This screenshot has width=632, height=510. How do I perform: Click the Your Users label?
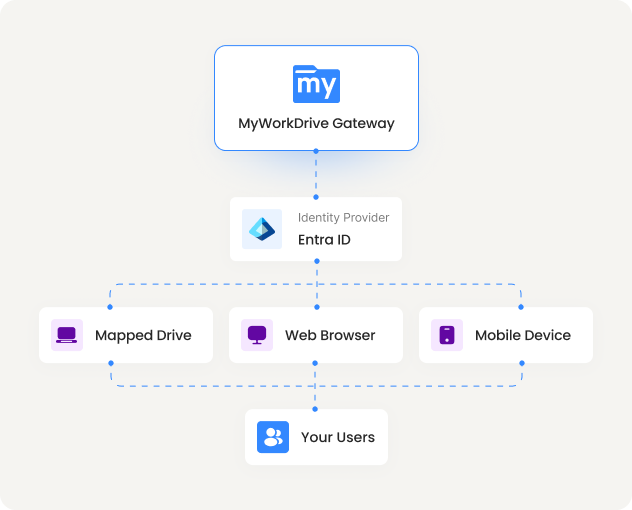(x=338, y=437)
